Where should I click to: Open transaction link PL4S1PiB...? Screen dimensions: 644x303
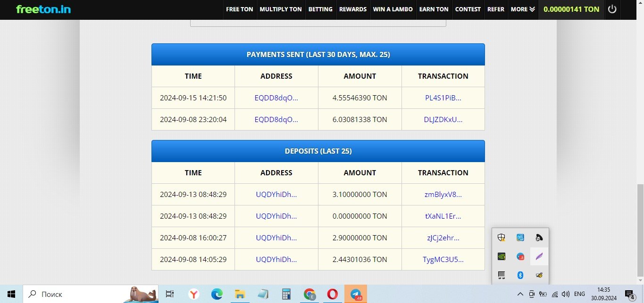(x=443, y=98)
